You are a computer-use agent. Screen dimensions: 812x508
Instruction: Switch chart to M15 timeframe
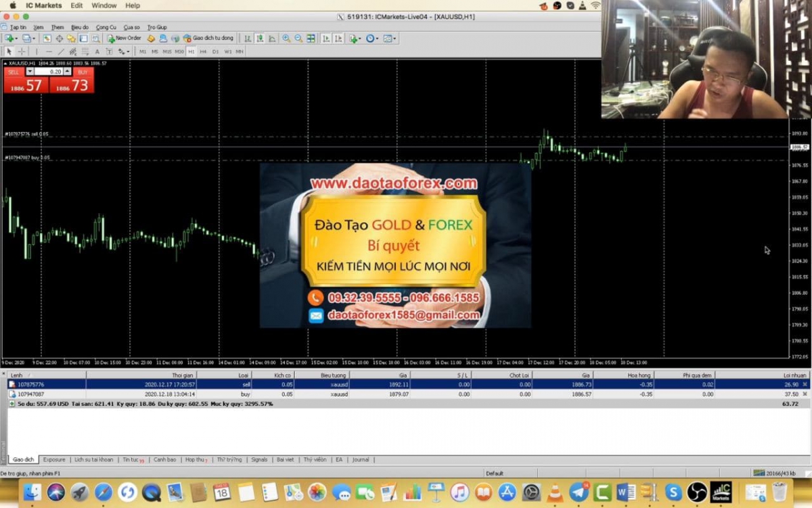point(167,51)
